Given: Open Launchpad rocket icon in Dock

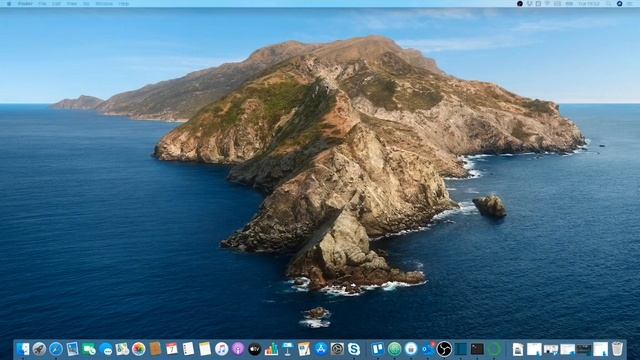Looking at the screenshot, I should coord(39,349).
